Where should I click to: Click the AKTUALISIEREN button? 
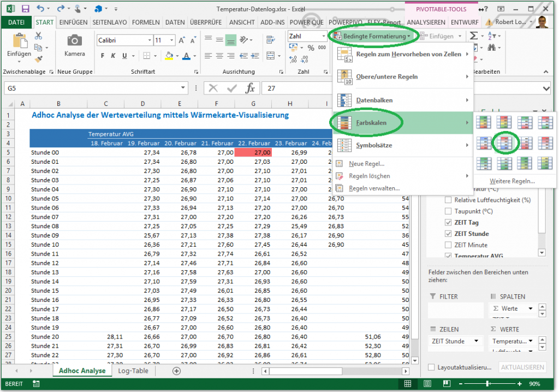tap(522, 367)
